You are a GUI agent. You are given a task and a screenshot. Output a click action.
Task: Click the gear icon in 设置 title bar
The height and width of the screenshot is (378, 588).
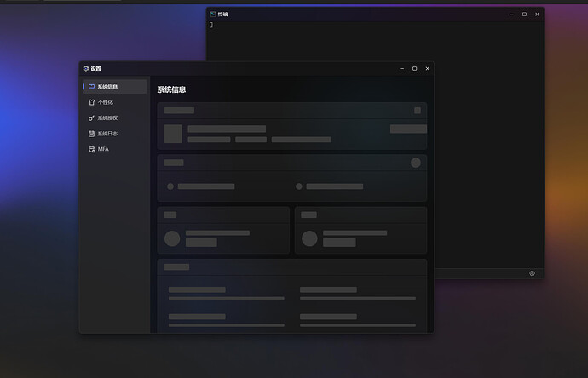tap(86, 68)
